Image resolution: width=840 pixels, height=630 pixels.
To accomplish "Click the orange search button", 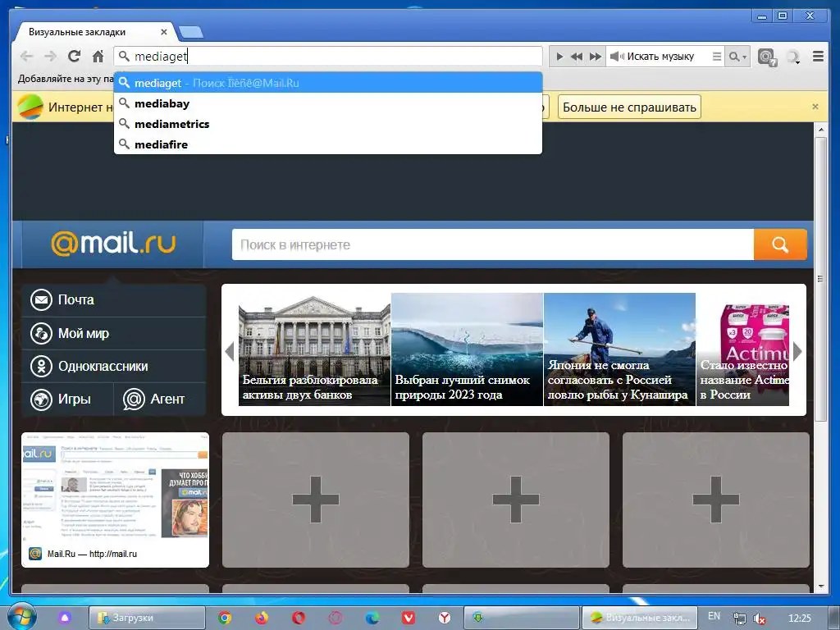I will (780, 244).
